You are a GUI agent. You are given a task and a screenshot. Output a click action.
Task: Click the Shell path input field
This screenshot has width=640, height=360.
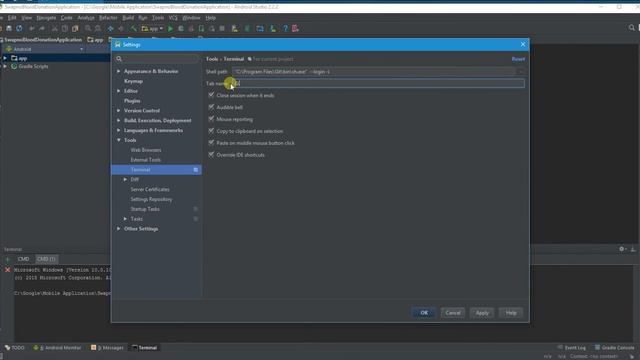click(x=374, y=71)
